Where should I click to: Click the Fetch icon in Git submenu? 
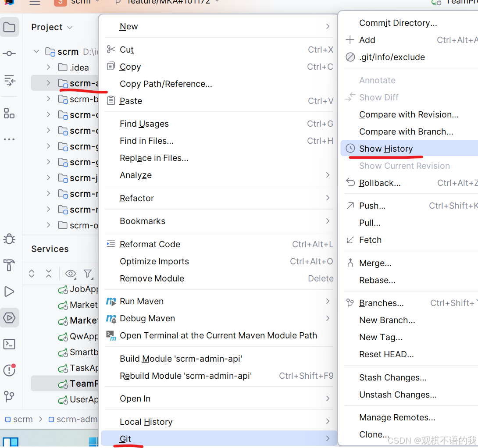click(x=350, y=240)
